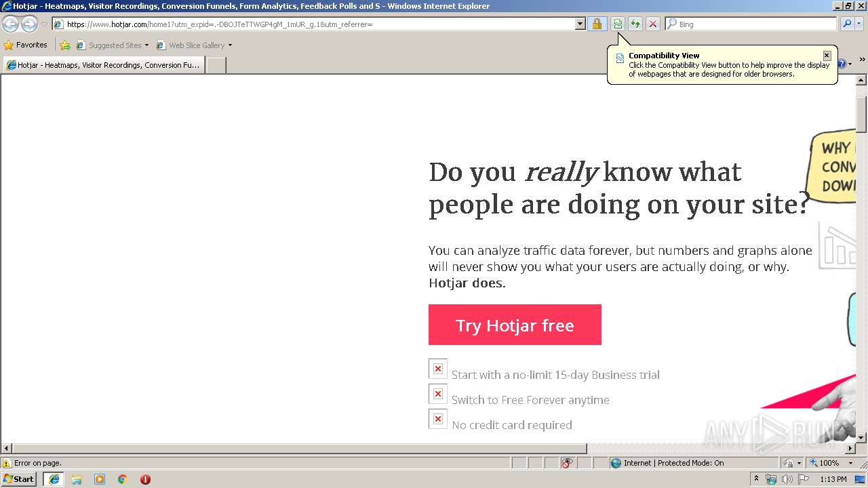Image resolution: width=868 pixels, height=488 pixels.
Task: Launch Chrome from the taskbar
Action: pos(122,479)
